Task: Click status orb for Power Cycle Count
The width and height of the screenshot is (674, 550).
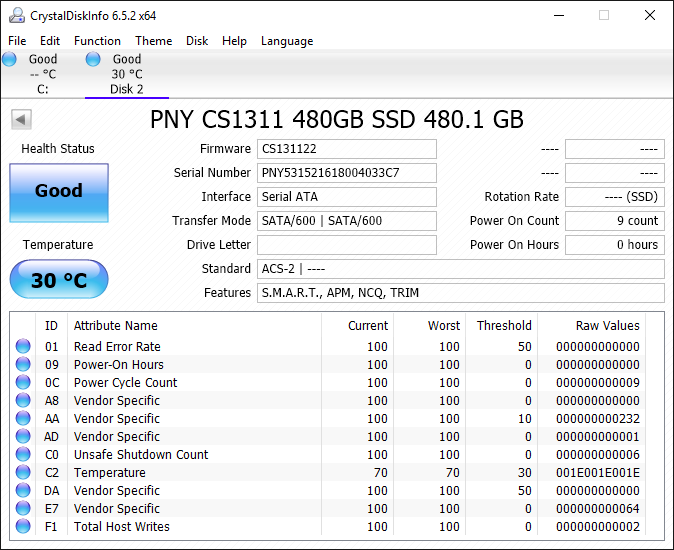Action: click(23, 383)
